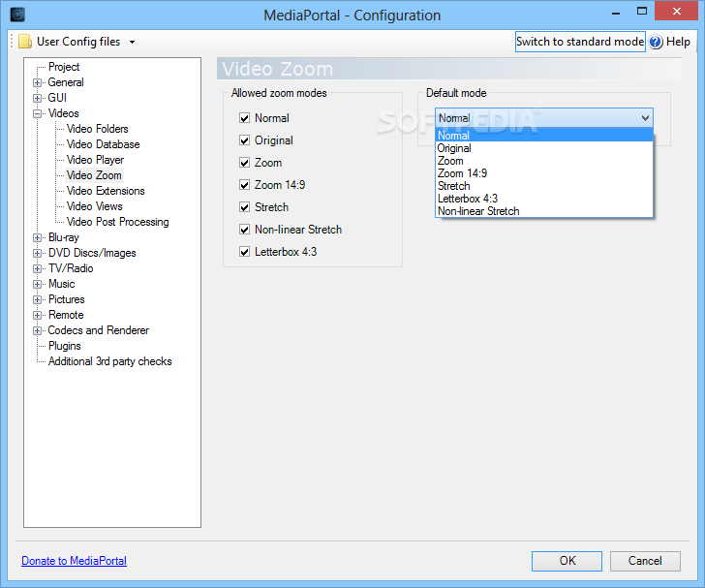The height and width of the screenshot is (588, 705).
Task: Select the Project tree item
Action: (64, 67)
